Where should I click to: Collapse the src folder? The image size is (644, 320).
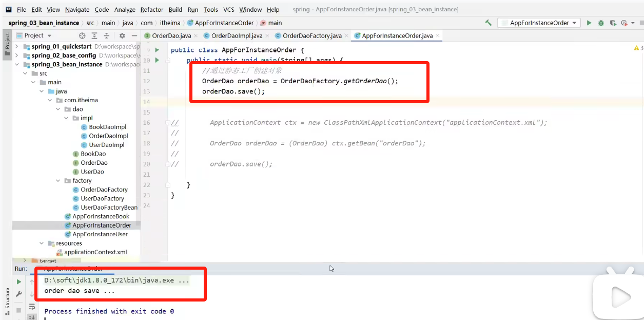point(25,73)
